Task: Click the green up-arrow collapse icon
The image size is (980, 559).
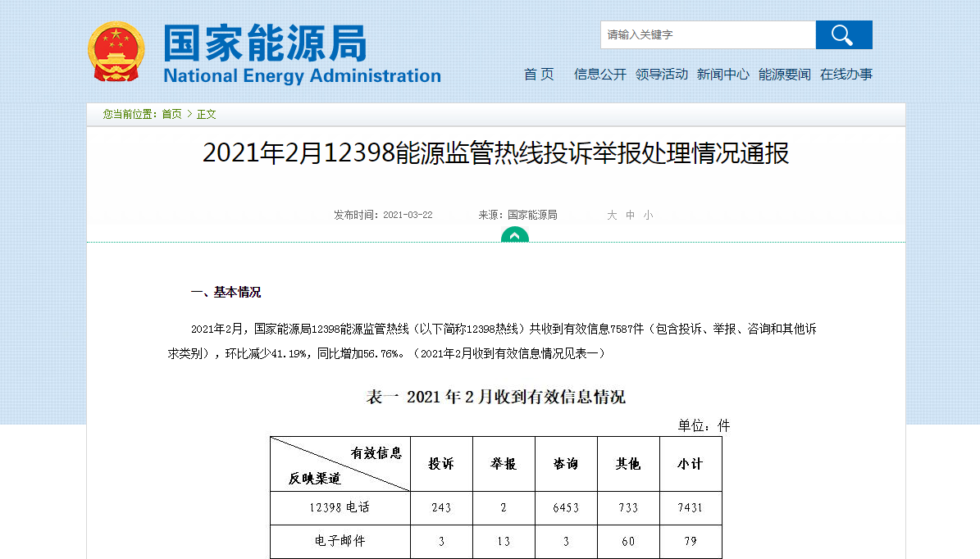Action: pos(515,235)
